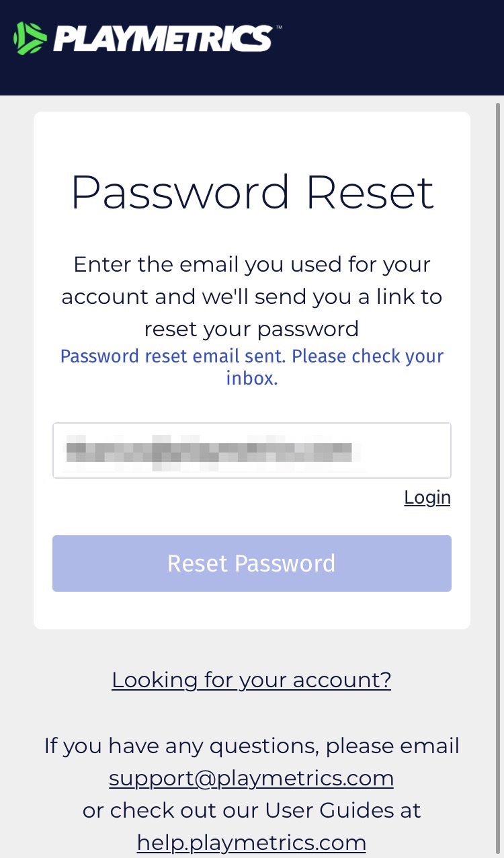Screen dimensions: 504x858
Task: Click the "Enter the email you used" instructions
Action: (x=252, y=265)
